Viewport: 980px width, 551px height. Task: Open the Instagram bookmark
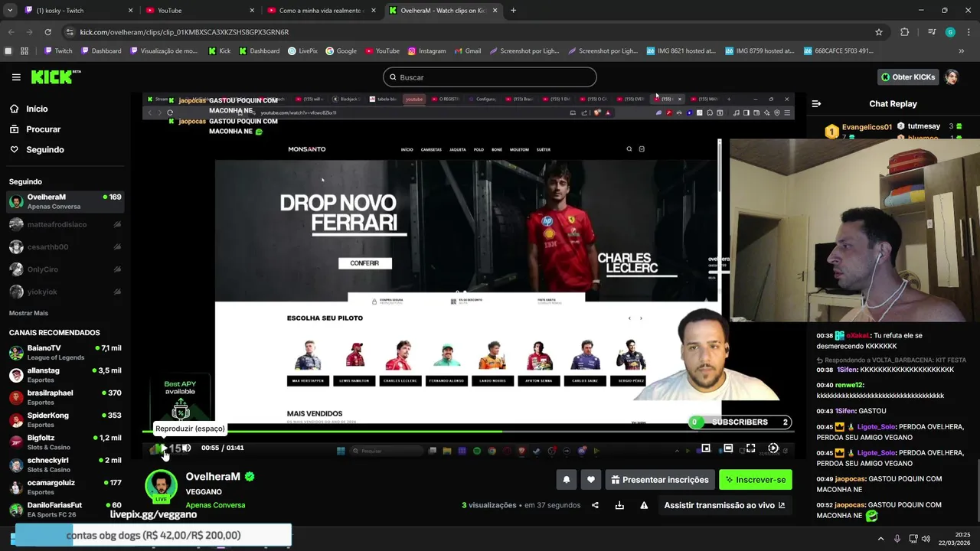(x=426, y=51)
